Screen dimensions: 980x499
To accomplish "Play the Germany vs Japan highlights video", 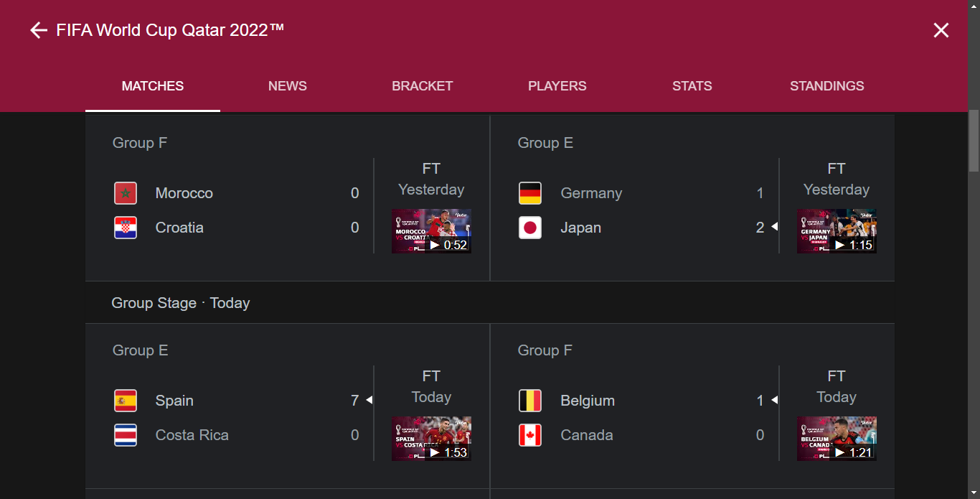I will click(x=837, y=230).
